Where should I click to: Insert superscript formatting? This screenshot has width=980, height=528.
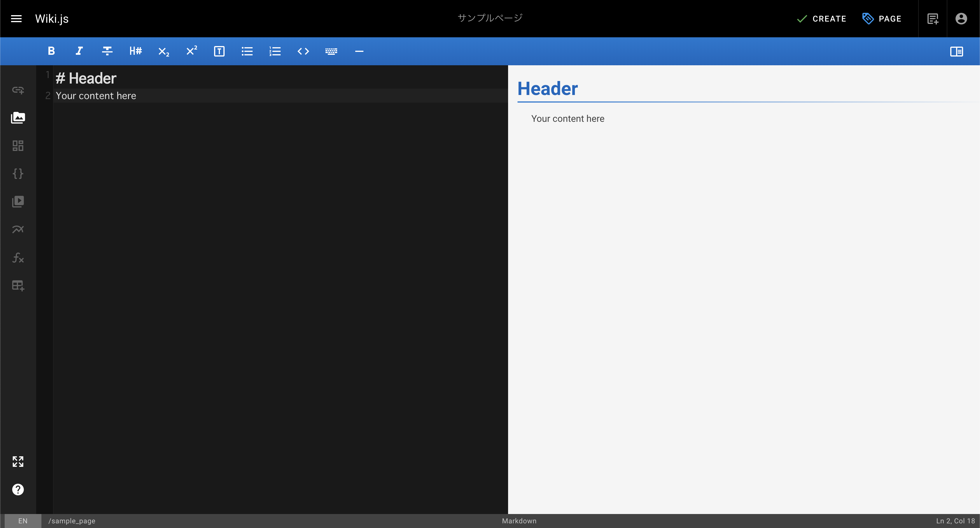point(191,51)
